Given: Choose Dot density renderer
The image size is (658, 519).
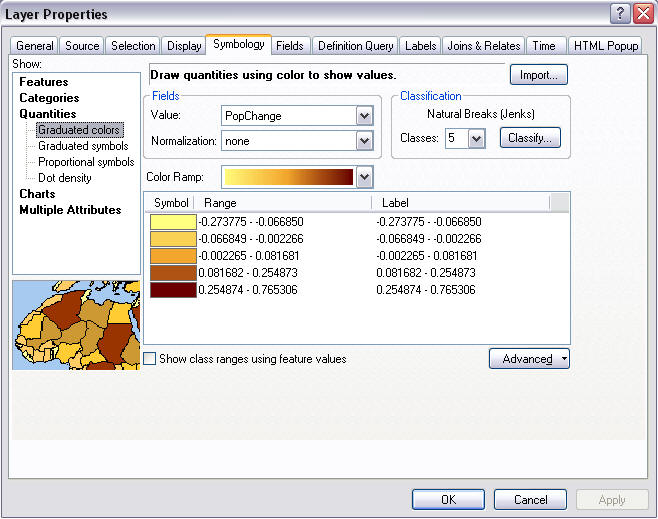Looking at the screenshot, I should point(65,178).
